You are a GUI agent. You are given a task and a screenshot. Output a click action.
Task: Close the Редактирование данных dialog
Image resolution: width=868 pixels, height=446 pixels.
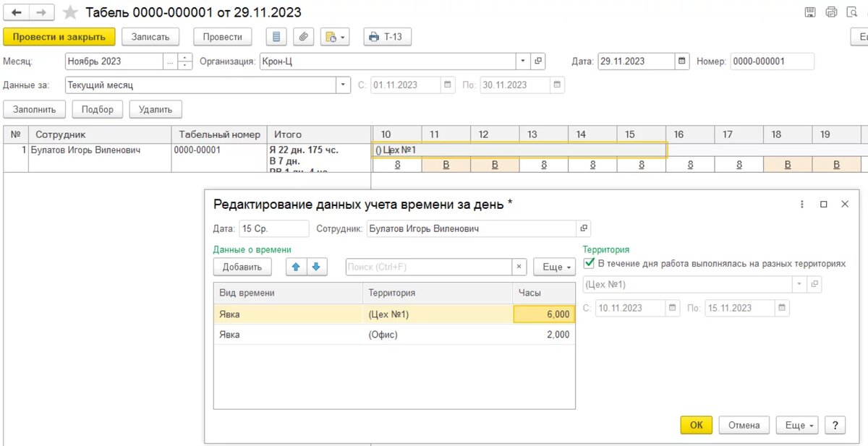coord(845,205)
